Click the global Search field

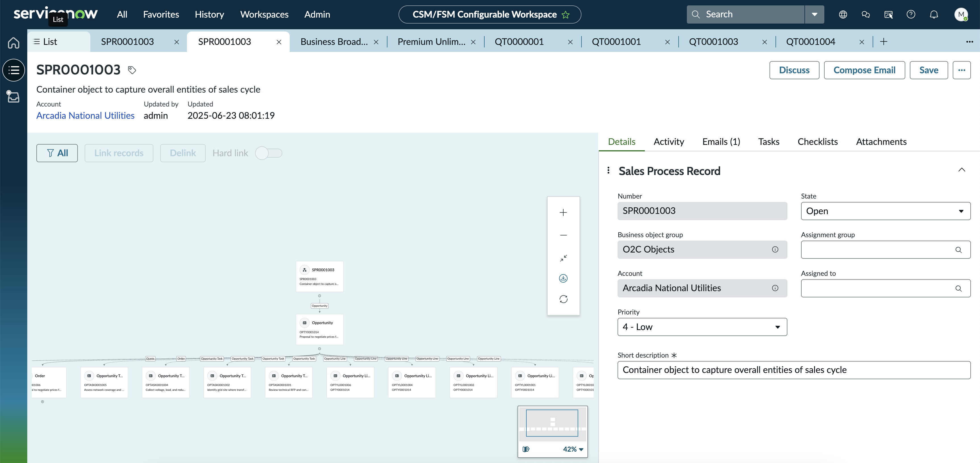tap(746, 14)
